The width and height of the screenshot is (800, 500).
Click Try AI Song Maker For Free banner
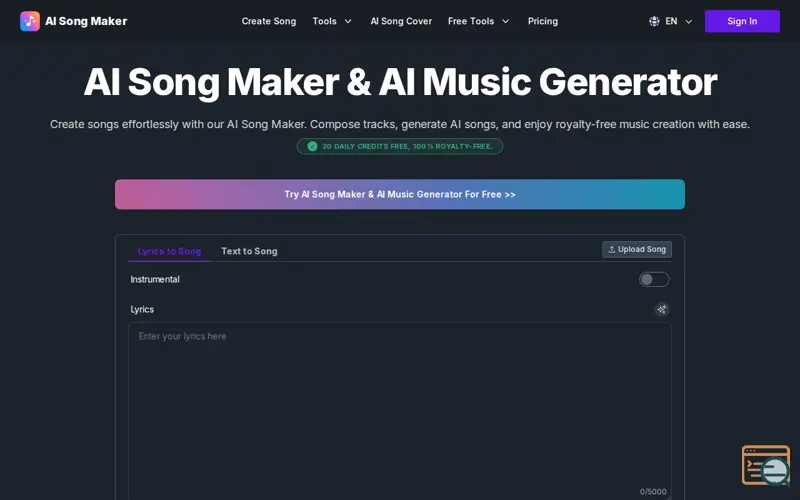(x=399, y=194)
